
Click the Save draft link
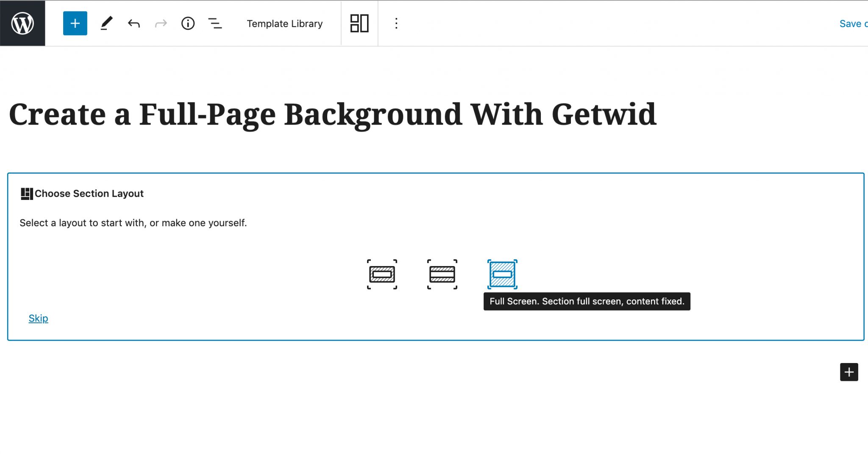(x=853, y=24)
